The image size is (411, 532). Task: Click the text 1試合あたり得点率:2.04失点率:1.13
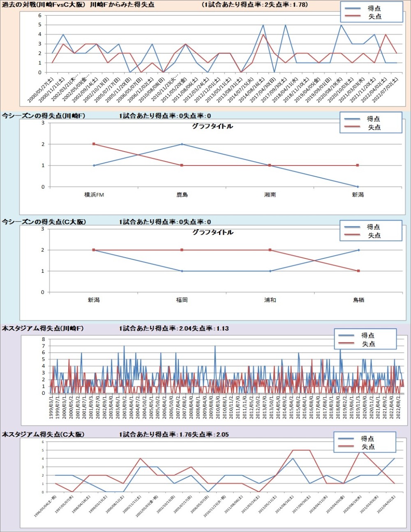tap(174, 328)
